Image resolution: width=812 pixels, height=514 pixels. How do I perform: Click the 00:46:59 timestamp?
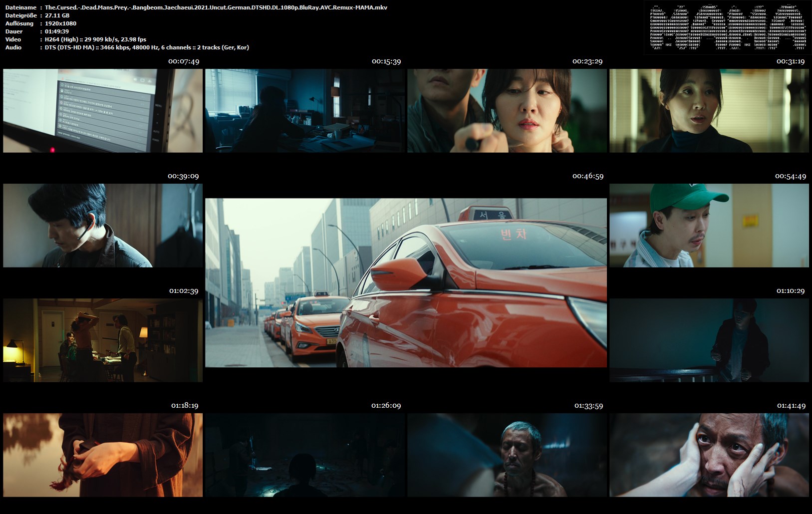pos(588,176)
